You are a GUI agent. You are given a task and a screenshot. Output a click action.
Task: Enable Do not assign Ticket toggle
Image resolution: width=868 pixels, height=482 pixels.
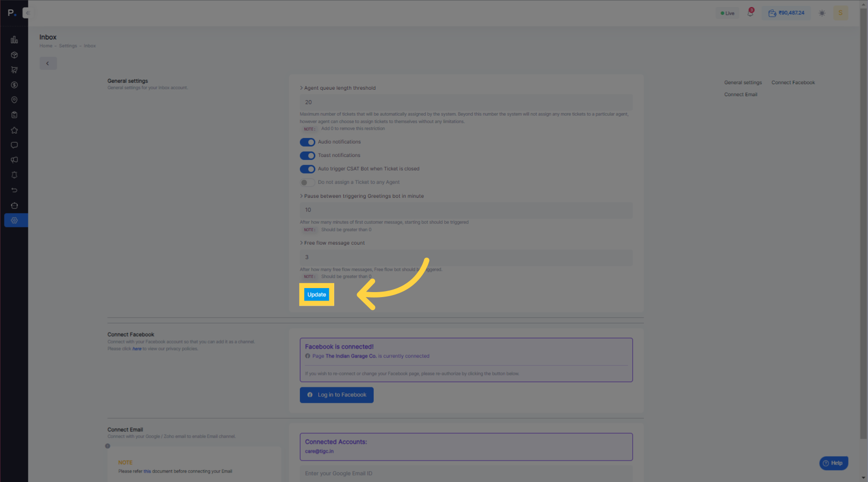tap(307, 182)
